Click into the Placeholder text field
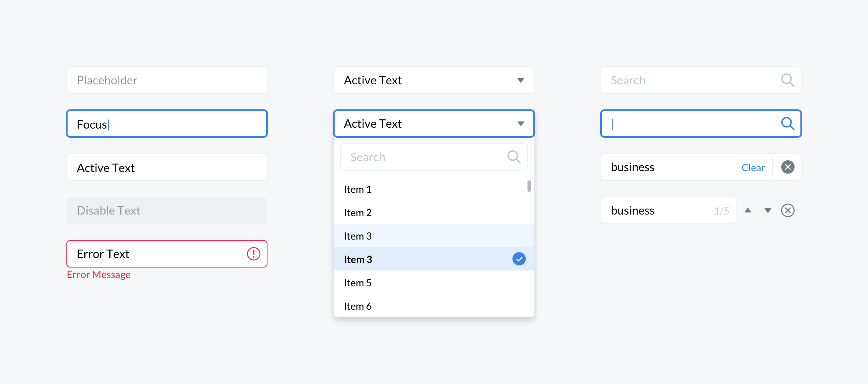 167,80
